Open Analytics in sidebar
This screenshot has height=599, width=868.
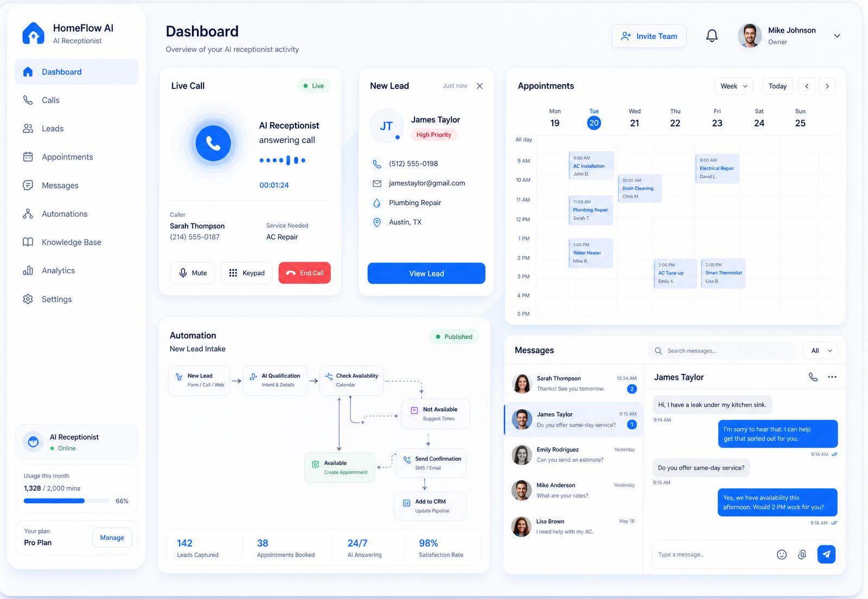[x=76, y=271]
